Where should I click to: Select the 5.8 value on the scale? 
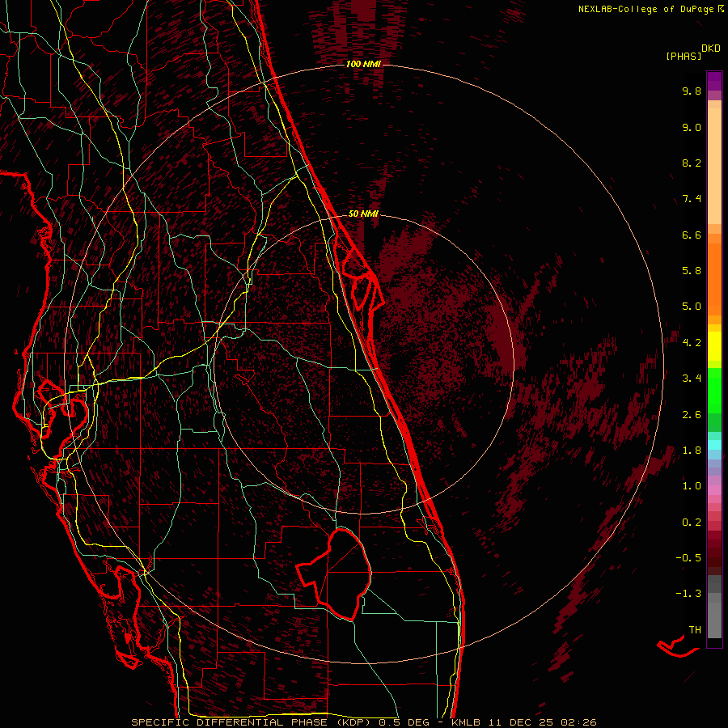coord(692,271)
